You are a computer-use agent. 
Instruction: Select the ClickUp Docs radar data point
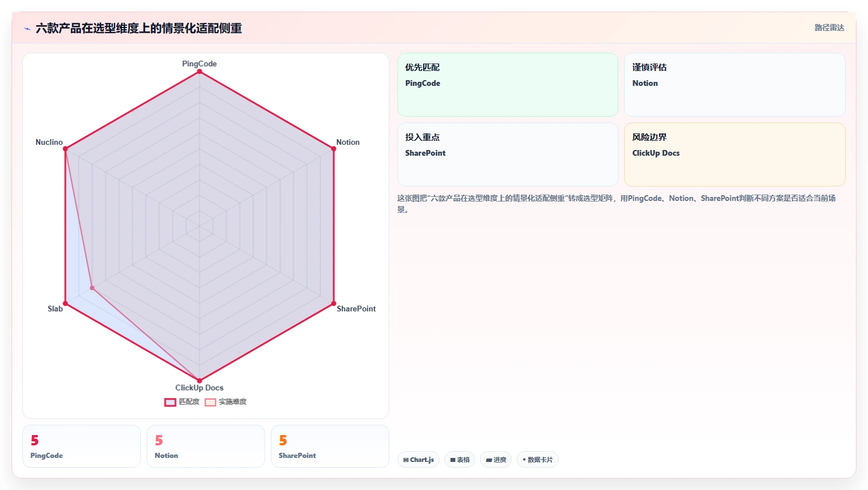click(199, 381)
